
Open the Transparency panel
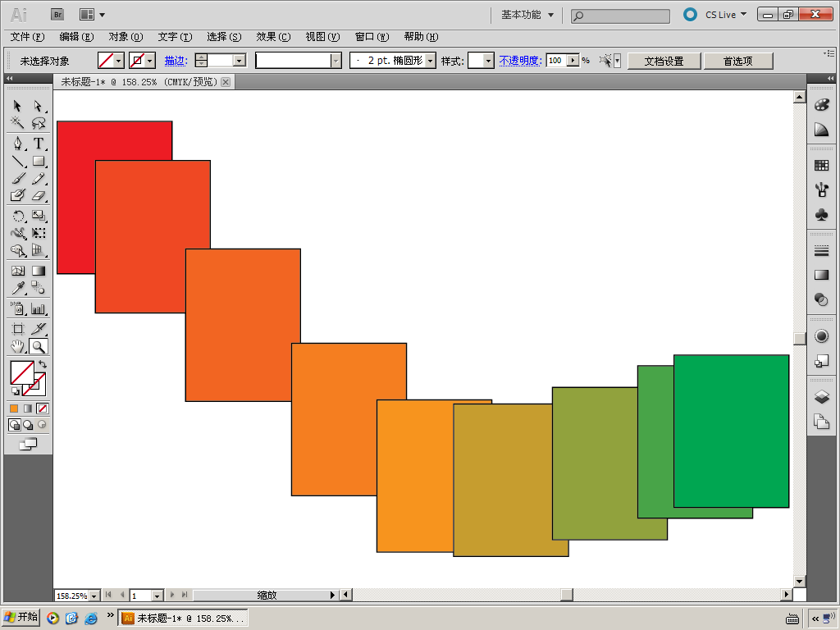click(x=821, y=299)
